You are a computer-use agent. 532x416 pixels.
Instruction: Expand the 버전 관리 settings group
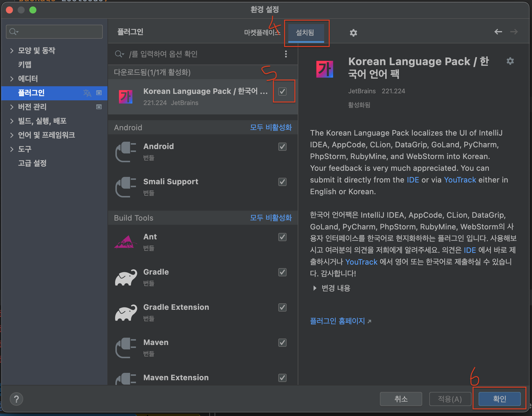click(12, 107)
